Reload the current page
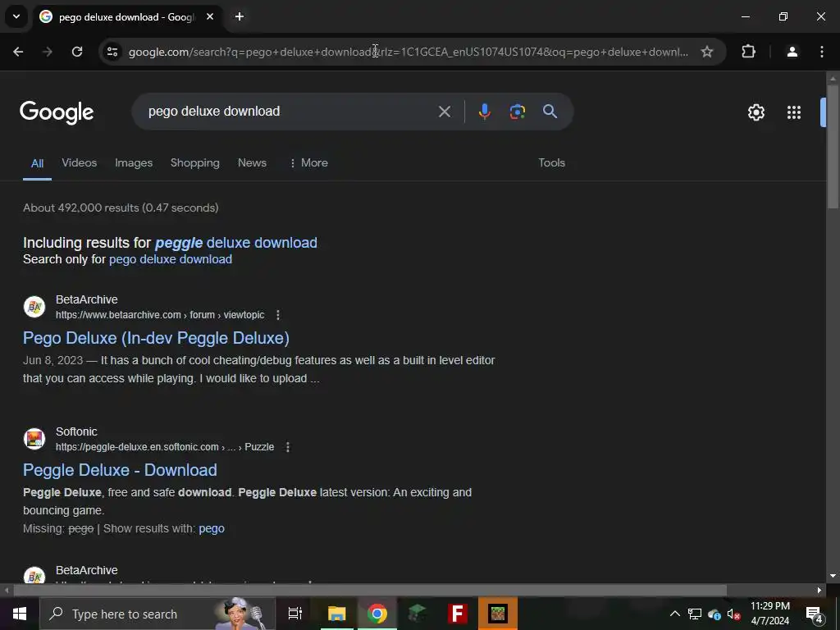 click(77, 52)
